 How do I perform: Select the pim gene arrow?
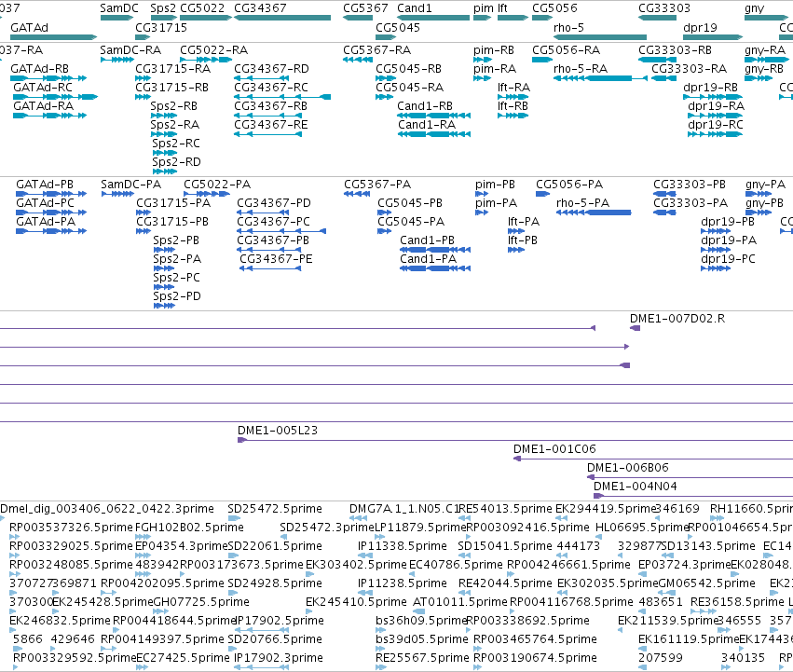pyautogui.click(x=483, y=18)
